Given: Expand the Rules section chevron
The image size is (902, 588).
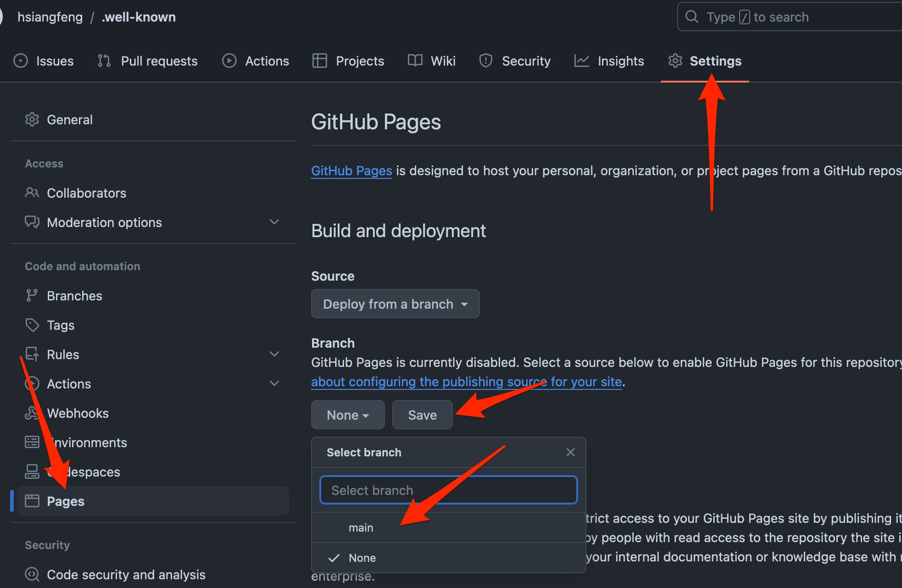Looking at the screenshot, I should click(274, 354).
